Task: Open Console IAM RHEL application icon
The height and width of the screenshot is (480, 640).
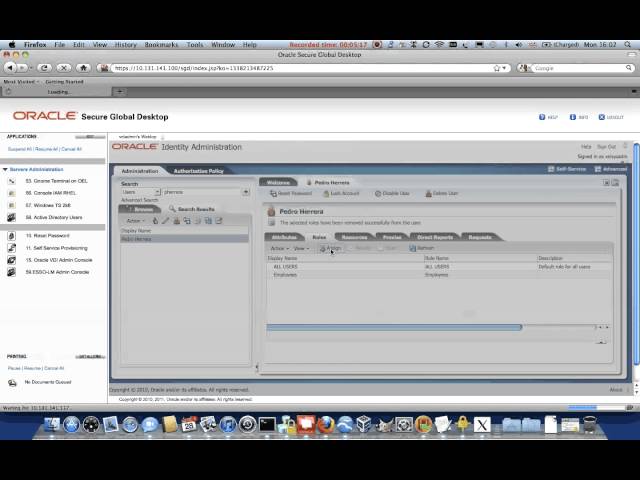Action: 11,193
